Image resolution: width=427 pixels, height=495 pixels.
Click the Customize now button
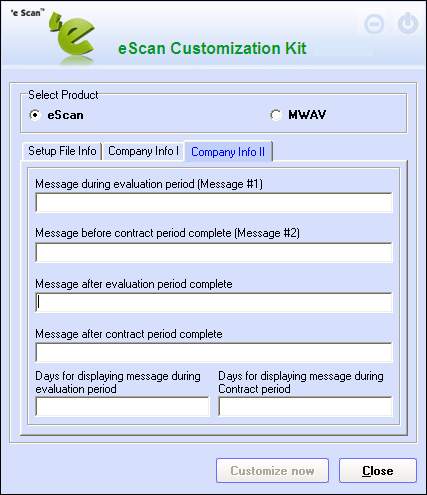[x=272, y=471]
